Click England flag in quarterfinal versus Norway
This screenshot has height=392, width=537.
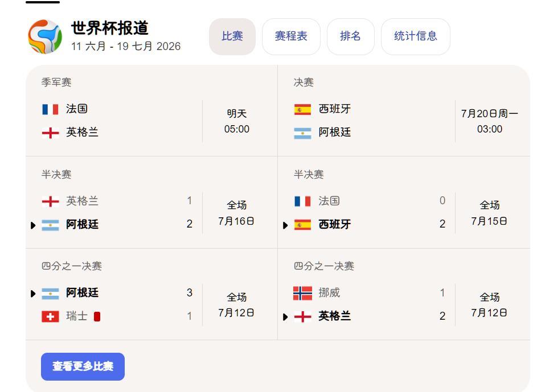303,317
